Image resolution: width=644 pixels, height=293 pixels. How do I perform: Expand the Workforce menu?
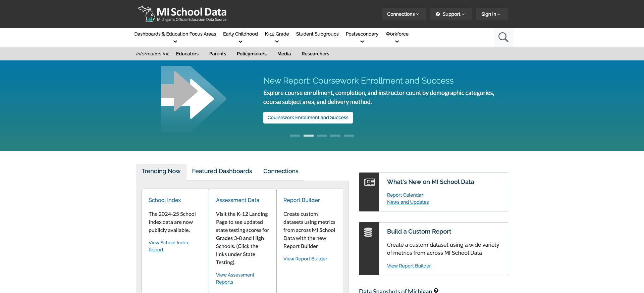coord(397,37)
